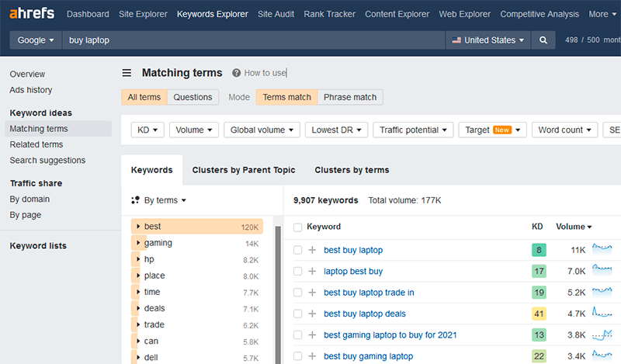Open Dashboard from top navigation
The height and width of the screenshot is (364, 621).
click(88, 14)
